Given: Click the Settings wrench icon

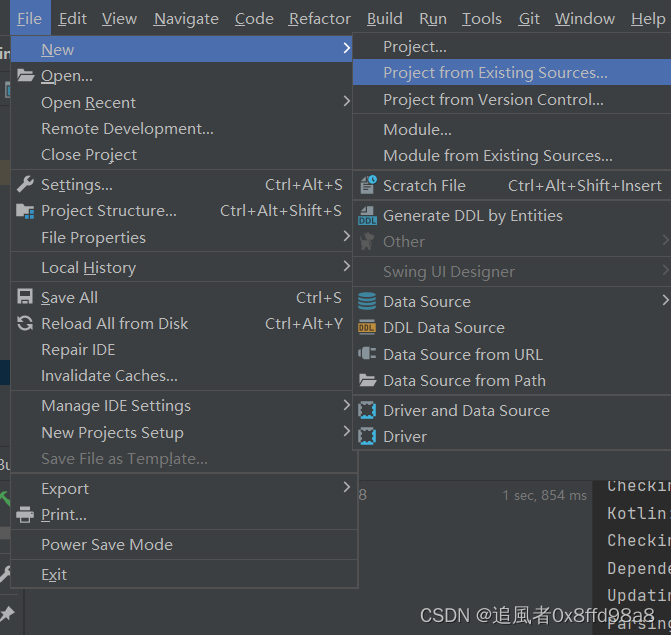Looking at the screenshot, I should click(x=25, y=184).
